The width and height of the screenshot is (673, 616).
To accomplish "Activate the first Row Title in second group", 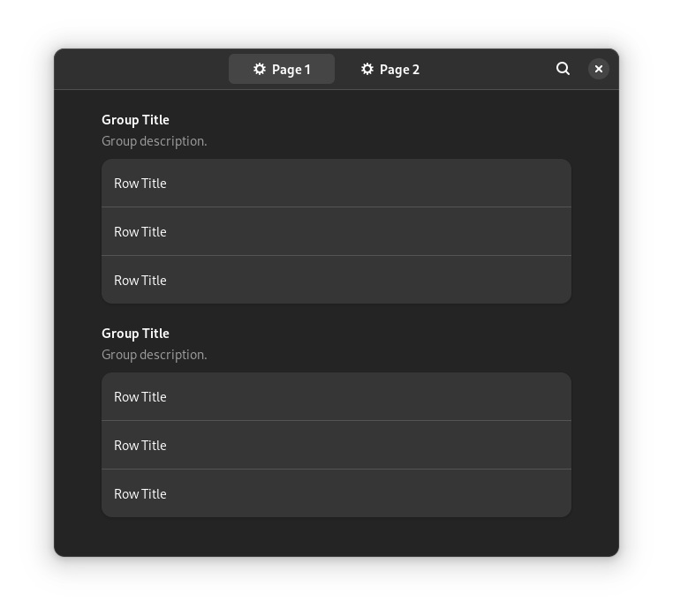I will pyautogui.click(x=336, y=397).
